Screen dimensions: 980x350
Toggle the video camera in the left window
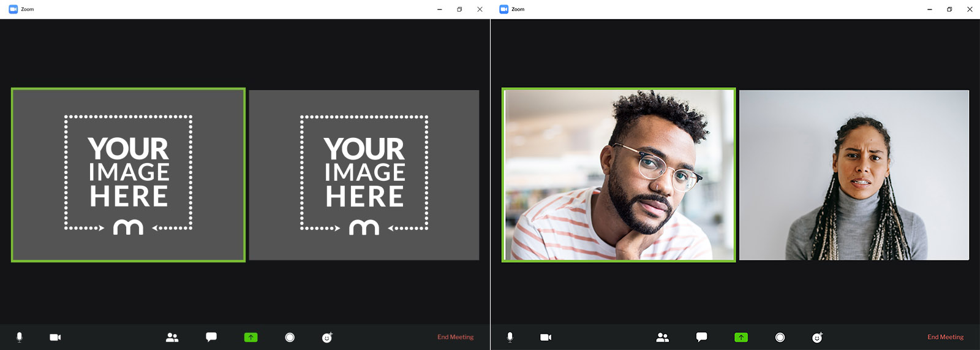coord(55,337)
